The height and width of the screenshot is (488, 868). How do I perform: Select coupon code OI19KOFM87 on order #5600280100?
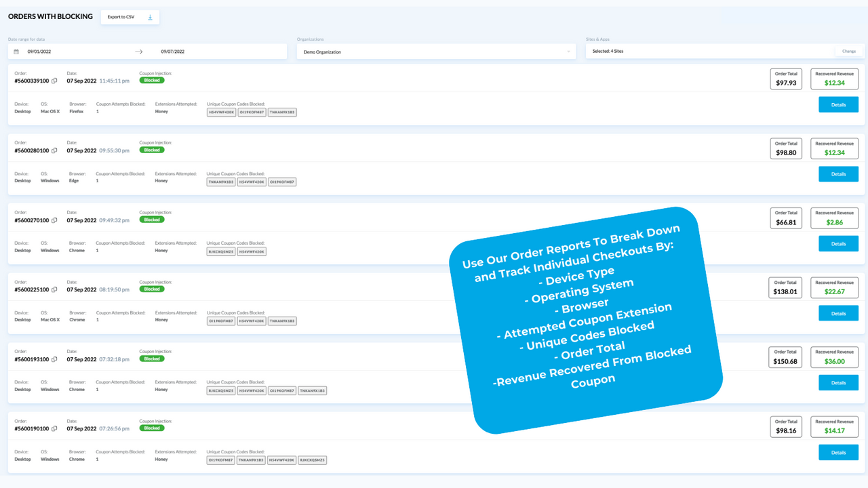pyautogui.click(x=282, y=182)
